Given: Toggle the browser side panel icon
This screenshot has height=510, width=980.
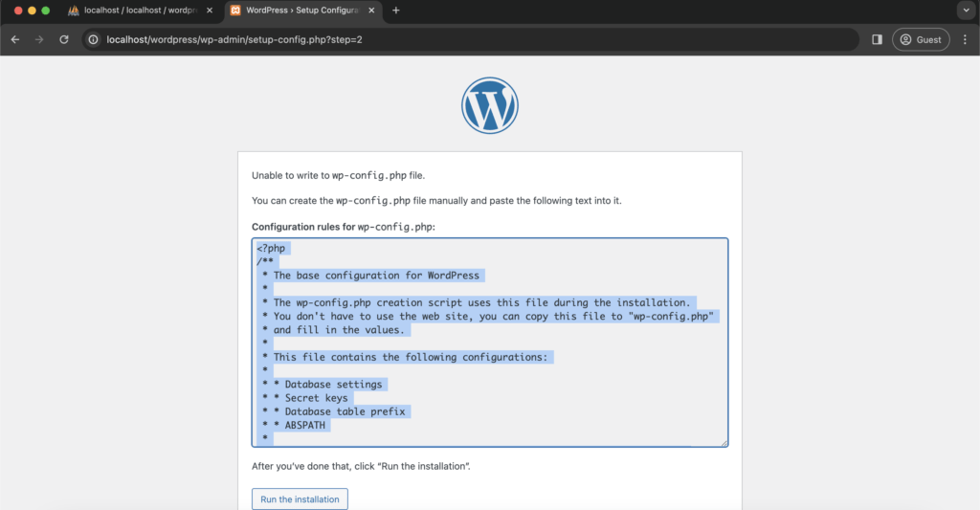Looking at the screenshot, I should click(877, 39).
